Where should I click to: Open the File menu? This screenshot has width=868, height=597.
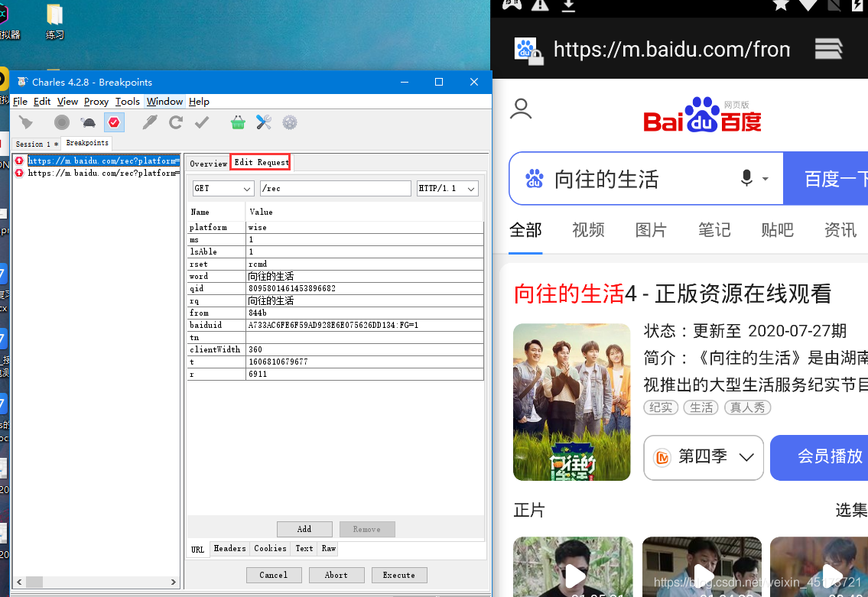point(20,101)
